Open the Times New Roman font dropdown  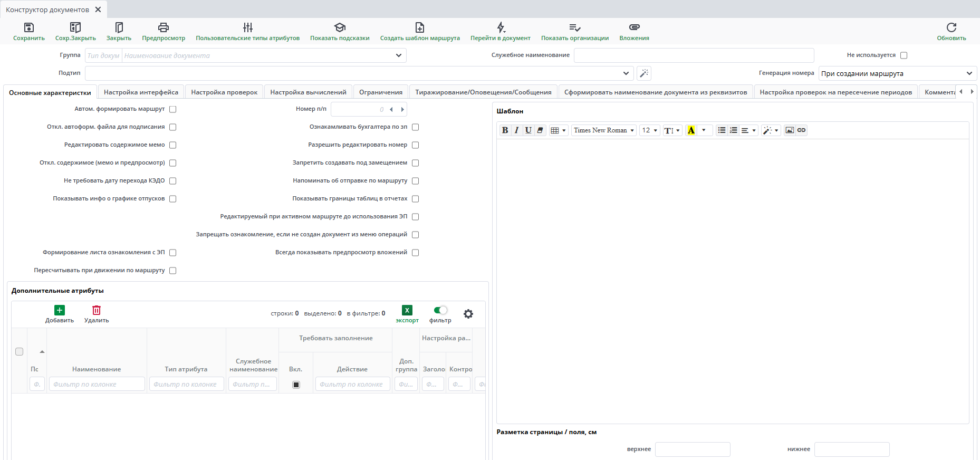click(x=603, y=130)
